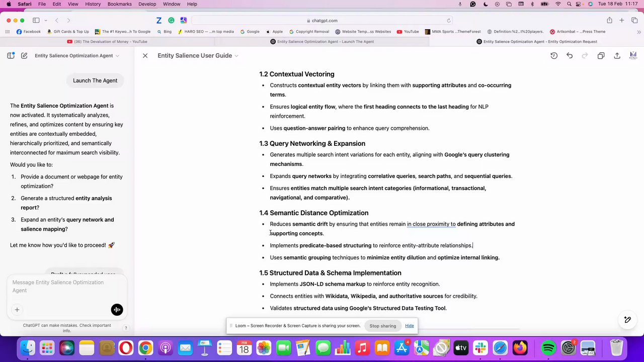Open Bing bookmark

click(164, 32)
